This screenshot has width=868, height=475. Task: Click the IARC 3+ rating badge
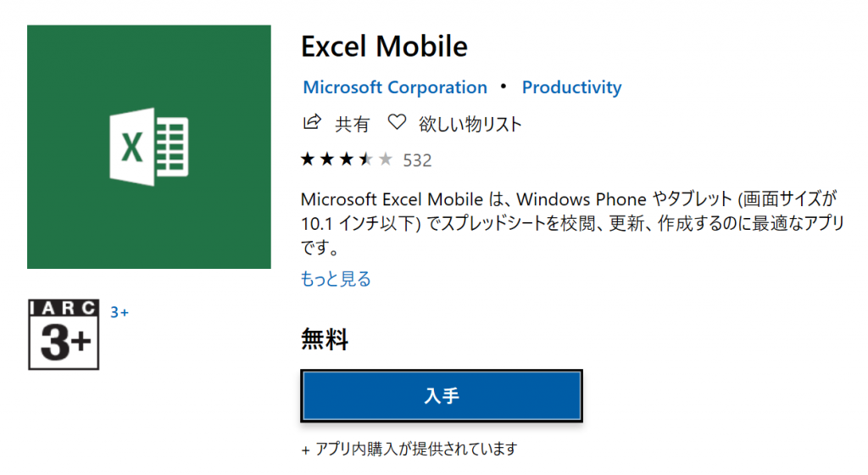(64, 334)
